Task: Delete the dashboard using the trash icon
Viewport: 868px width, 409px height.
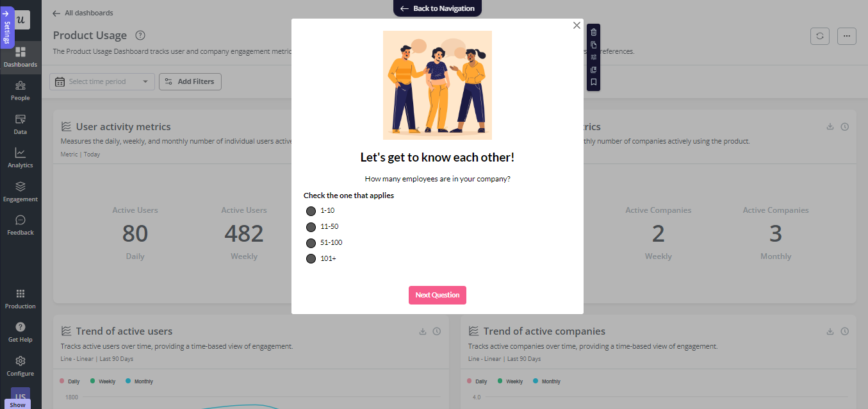Action: click(593, 32)
